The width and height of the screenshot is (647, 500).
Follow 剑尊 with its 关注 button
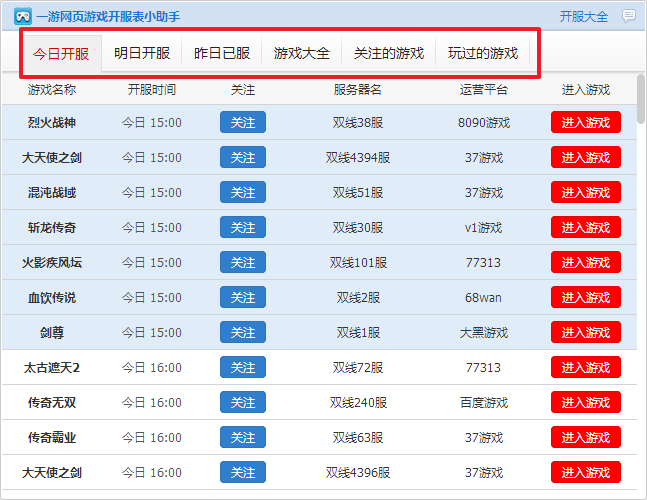[243, 333]
